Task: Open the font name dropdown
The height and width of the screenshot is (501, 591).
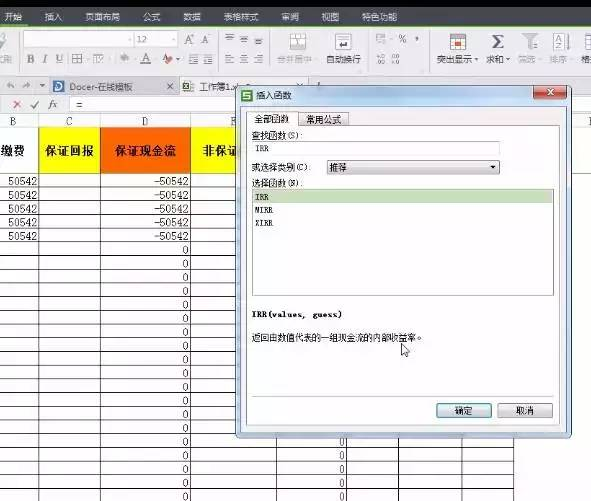Action: pyautogui.click(x=130, y=39)
